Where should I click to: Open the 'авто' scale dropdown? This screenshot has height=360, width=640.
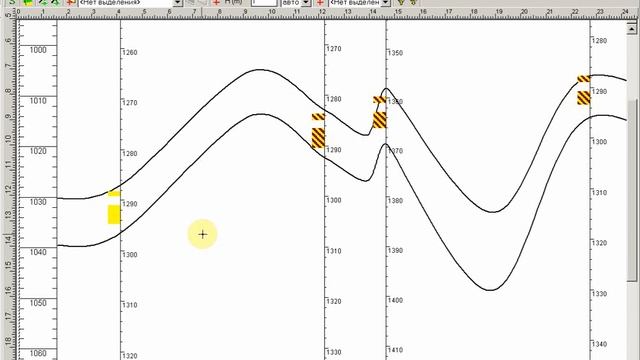pyautogui.click(x=306, y=2)
